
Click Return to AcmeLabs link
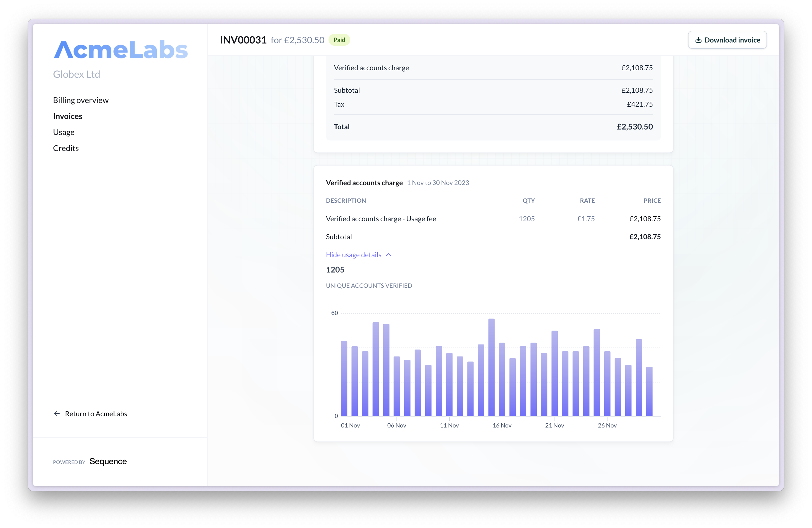point(96,413)
